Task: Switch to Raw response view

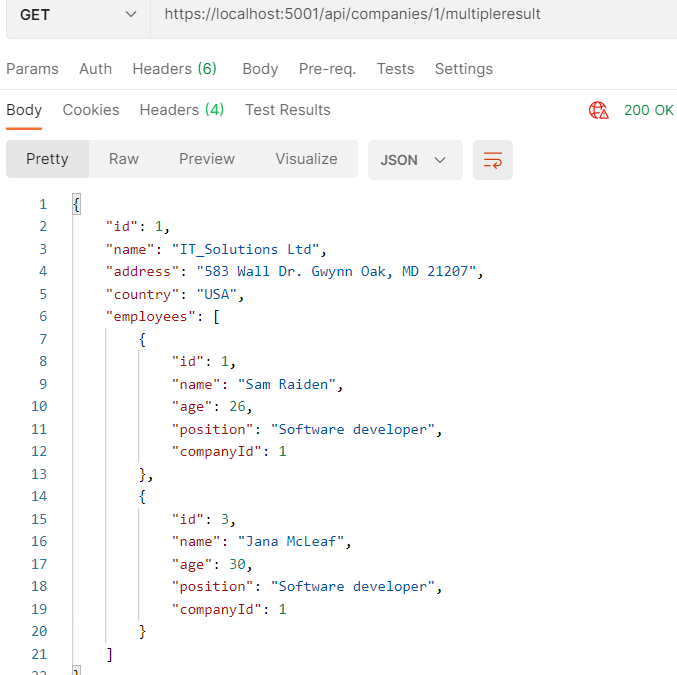Action: [124, 159]
